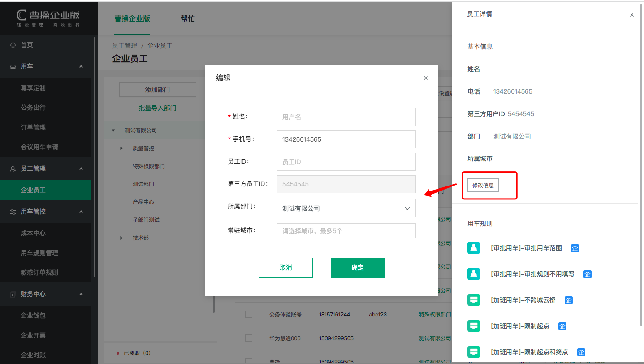Select the 华为慧通006 row checkbox

tap(249, 338)
